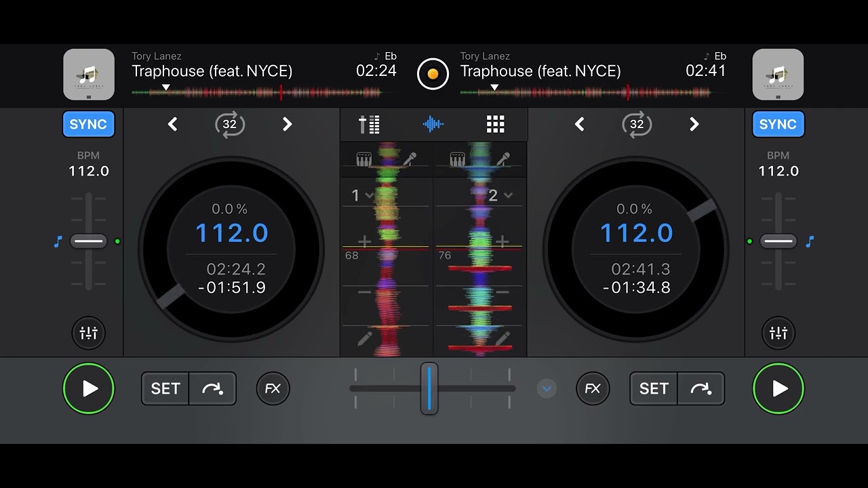The image size is (868, 488).
Task: Toggle the right deck 32-beat loop
Action: (637, 124)
